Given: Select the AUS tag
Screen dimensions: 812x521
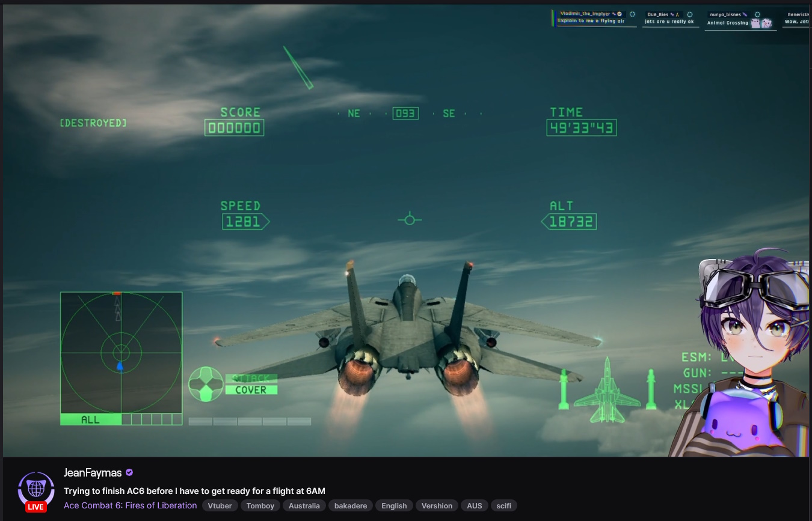Looking at the screenshot, I should point(475,506).
